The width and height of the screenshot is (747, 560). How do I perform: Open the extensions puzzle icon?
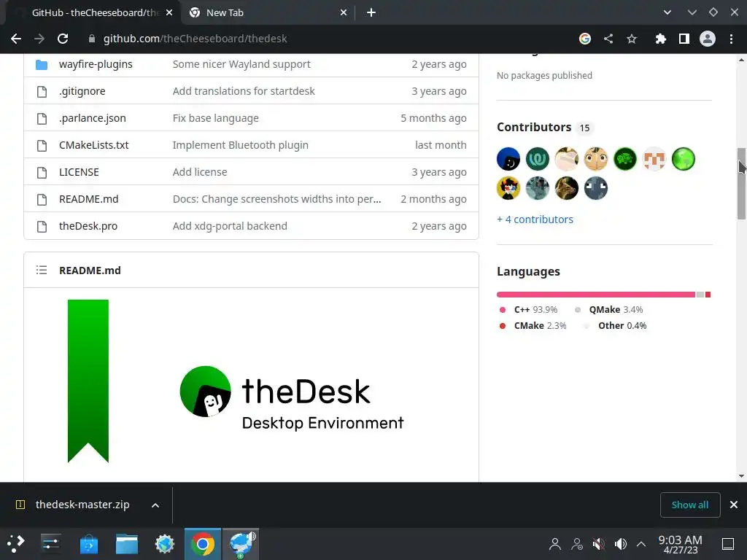pyautogui.click(x=661, y=39)
